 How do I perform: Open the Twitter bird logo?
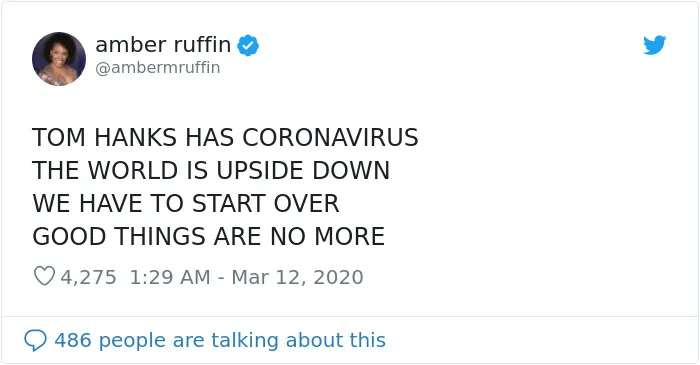pyautogui.click(x=654, y=45)
